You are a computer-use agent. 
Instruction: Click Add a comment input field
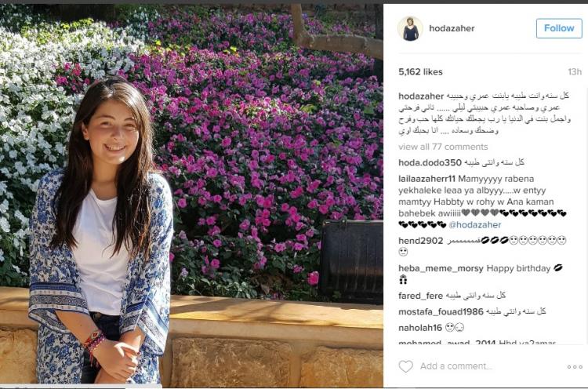(x=456, y=366)
